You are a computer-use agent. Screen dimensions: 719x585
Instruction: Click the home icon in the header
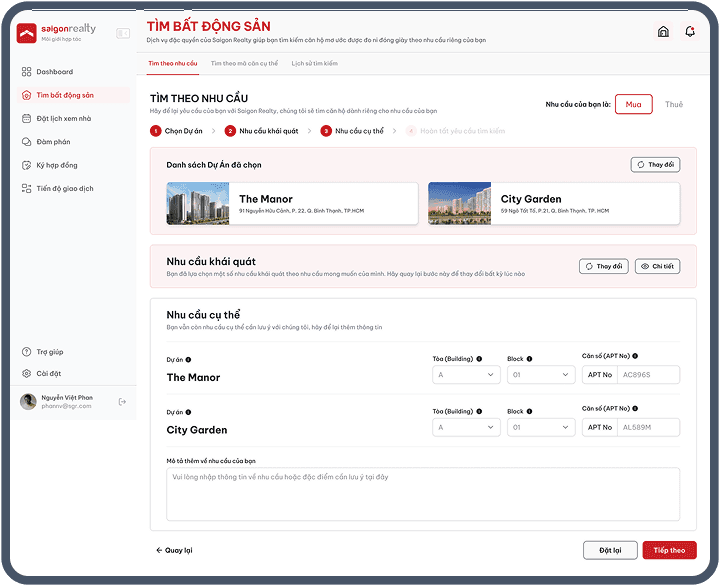(x=663, y=31)
